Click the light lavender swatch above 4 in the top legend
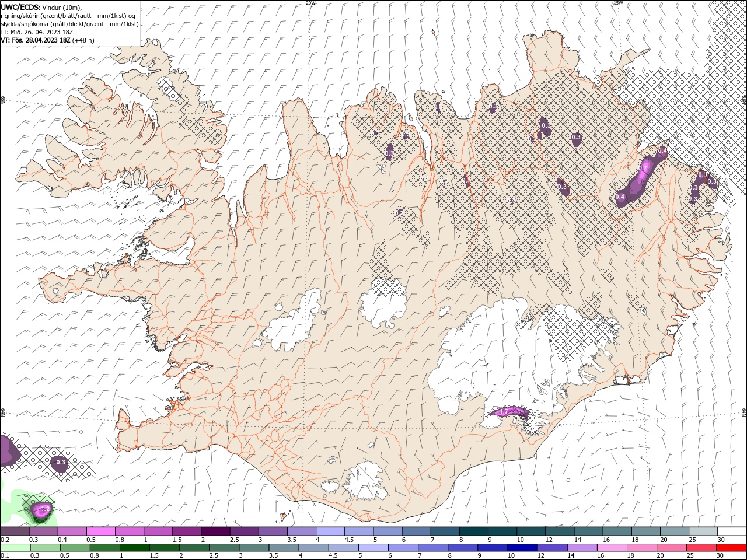747x560 pixels. 330,531
